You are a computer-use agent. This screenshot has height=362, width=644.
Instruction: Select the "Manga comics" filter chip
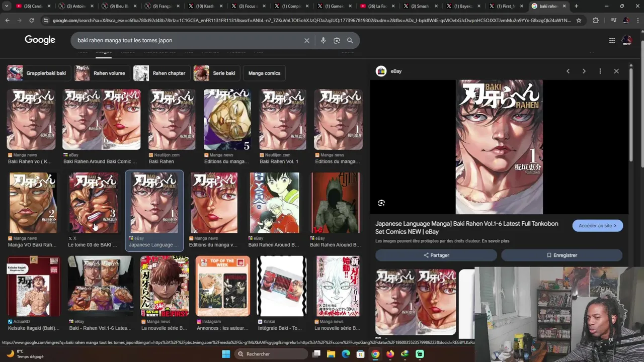[x=264, y=73]
